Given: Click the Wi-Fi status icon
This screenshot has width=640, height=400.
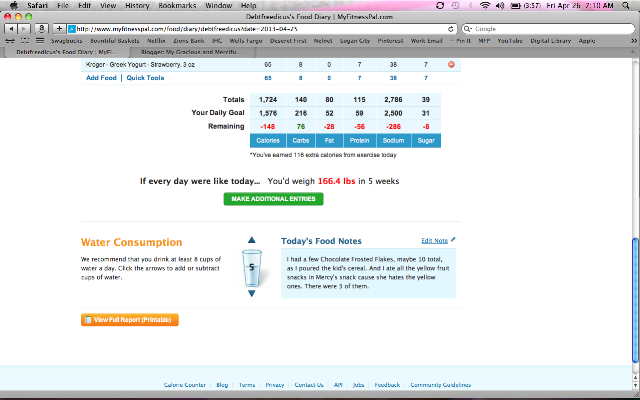Looking at the screenshot, I should click(485, 6).
